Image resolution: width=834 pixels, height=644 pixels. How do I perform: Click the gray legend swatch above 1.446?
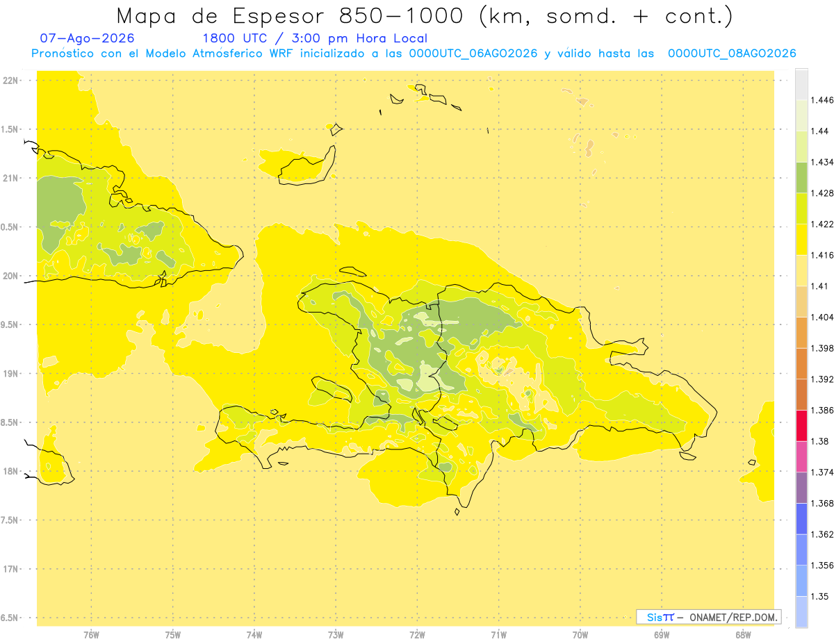pyautogui.click(x=801, y=84)
